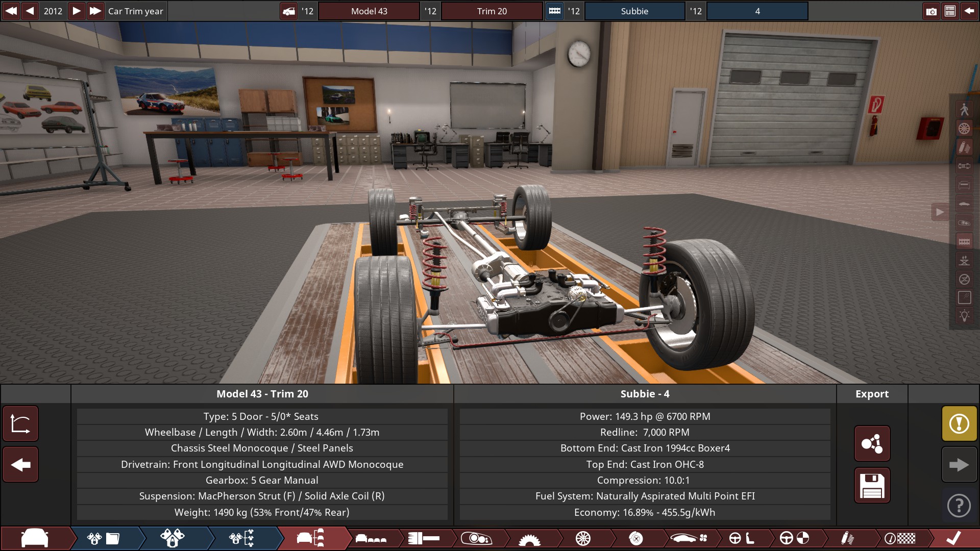Image resolution: width=980 pixels, height=551 pixels.
Task: Open the car trim overview tab
Action: pyautogui.click(x=311, y=538)
